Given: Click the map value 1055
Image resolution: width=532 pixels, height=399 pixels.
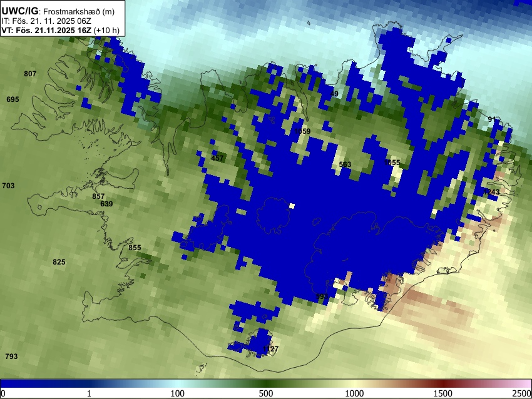Looking at the screenshot, I should point(392,163).
